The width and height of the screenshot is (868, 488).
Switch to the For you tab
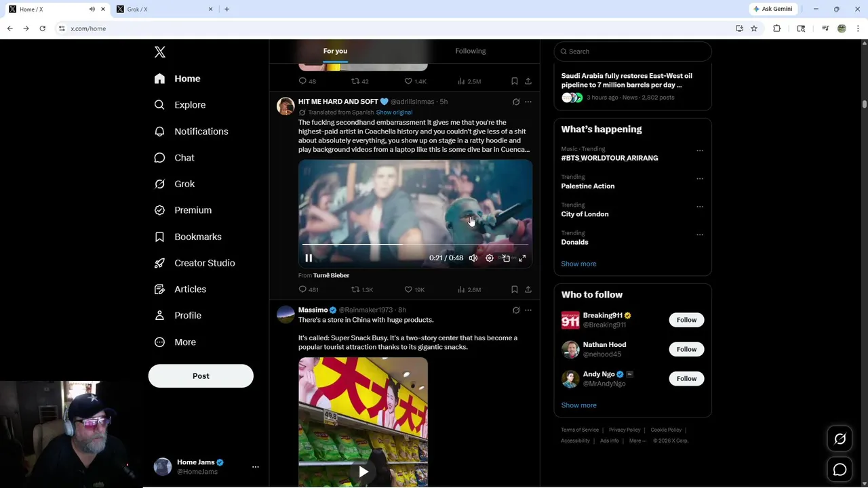pos(335,51)
